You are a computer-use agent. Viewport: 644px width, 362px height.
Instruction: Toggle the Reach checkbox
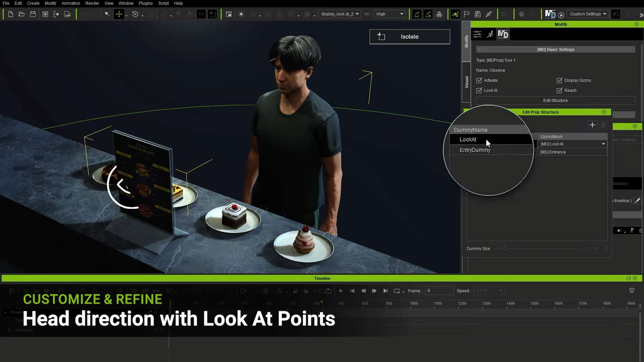coord(559,90)
